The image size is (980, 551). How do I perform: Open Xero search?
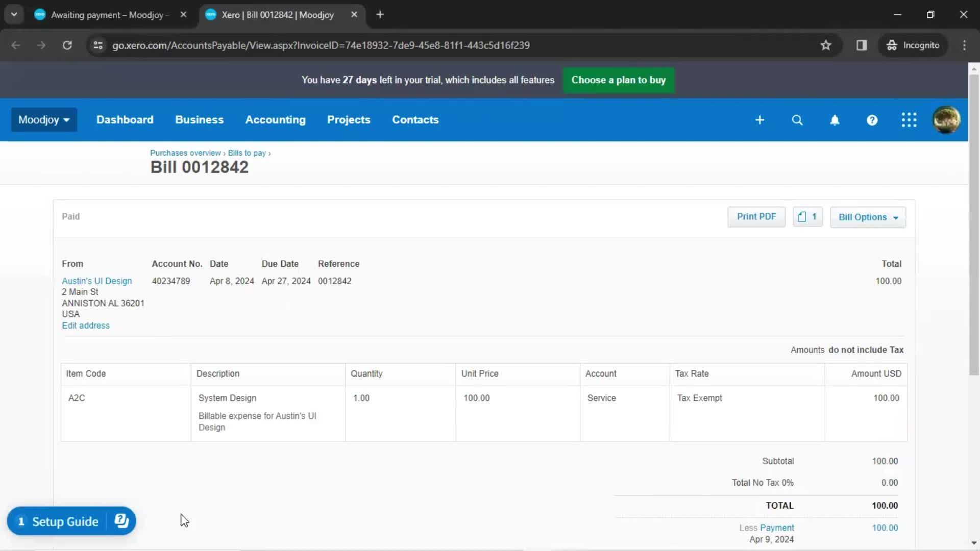pos(797,120)
